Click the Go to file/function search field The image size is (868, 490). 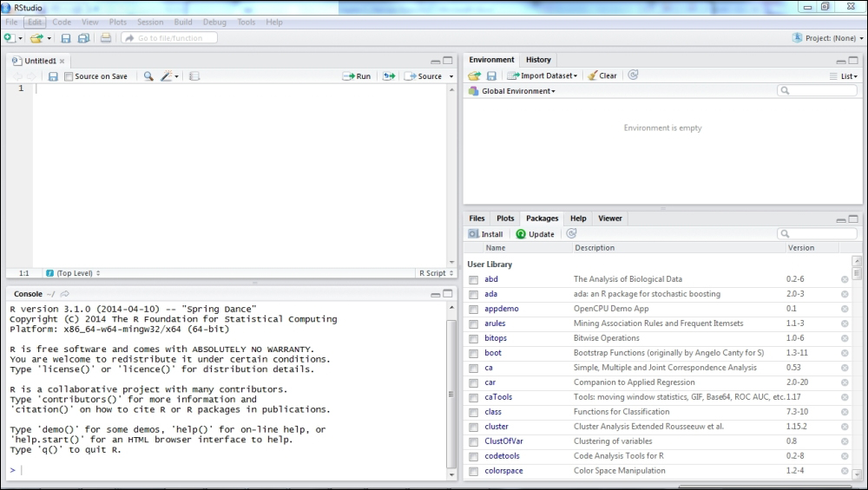click(x=169, y=38)
